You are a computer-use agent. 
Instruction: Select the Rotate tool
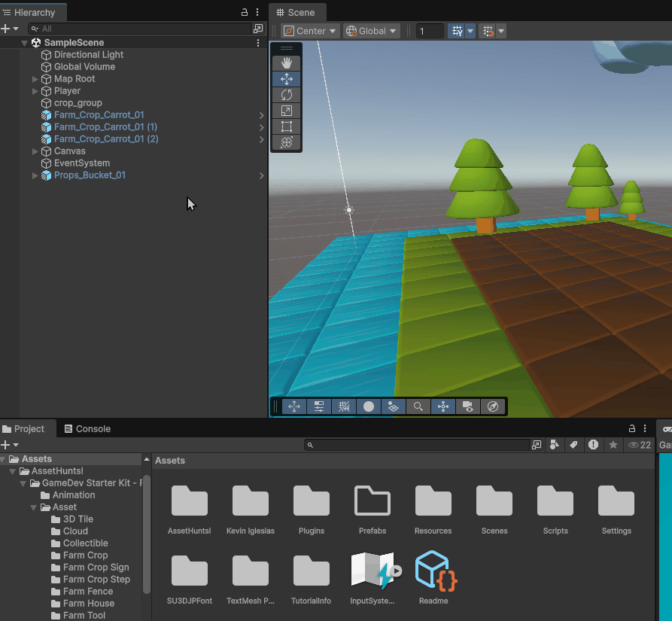(287, 95)
